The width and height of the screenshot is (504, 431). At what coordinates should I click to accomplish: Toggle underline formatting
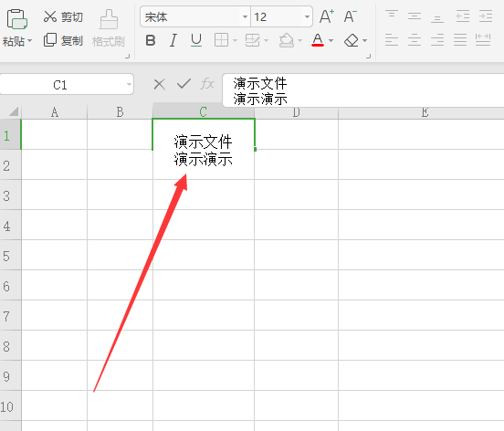(x=196, y=40)
